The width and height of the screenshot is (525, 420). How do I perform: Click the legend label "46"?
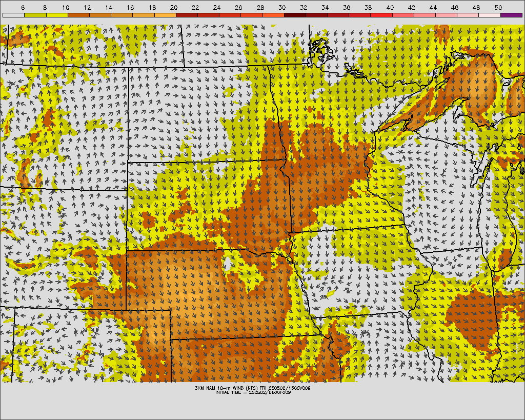(455, 7)
